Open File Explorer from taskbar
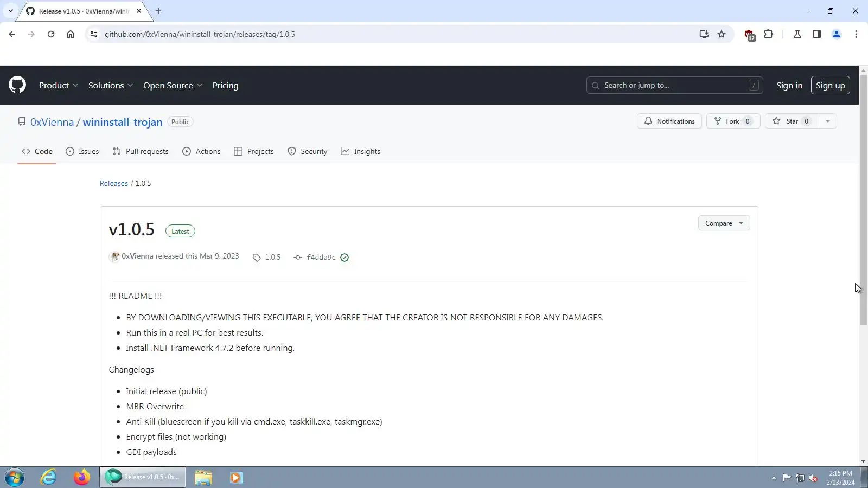 coord(203,478)
